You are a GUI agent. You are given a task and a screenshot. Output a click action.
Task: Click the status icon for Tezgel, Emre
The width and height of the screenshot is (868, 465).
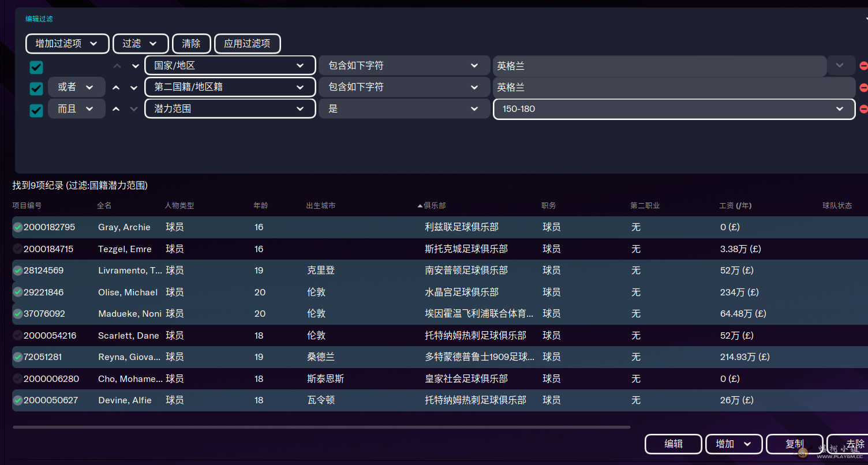18,249
